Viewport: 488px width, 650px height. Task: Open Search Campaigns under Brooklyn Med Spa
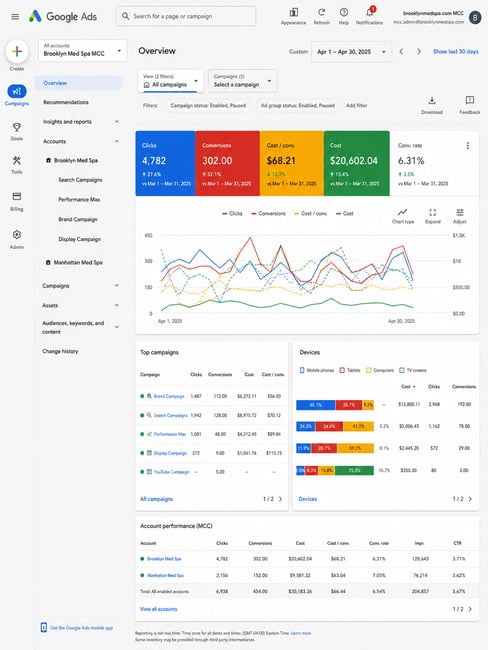(x=80, y=179)
